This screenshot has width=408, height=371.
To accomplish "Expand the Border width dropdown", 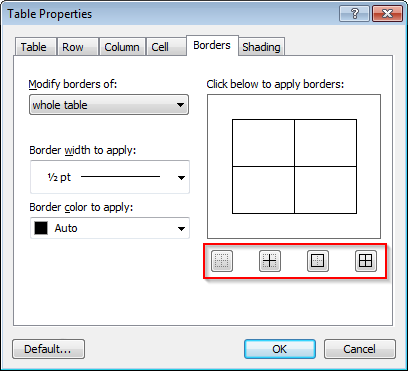I will pos(110,177).
